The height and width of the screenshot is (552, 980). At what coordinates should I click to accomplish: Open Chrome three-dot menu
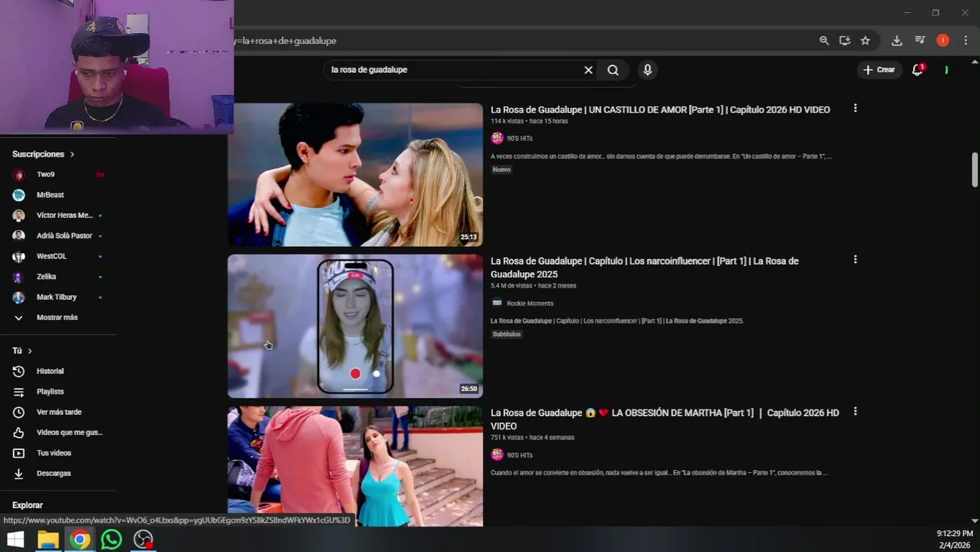click(965, 41)
